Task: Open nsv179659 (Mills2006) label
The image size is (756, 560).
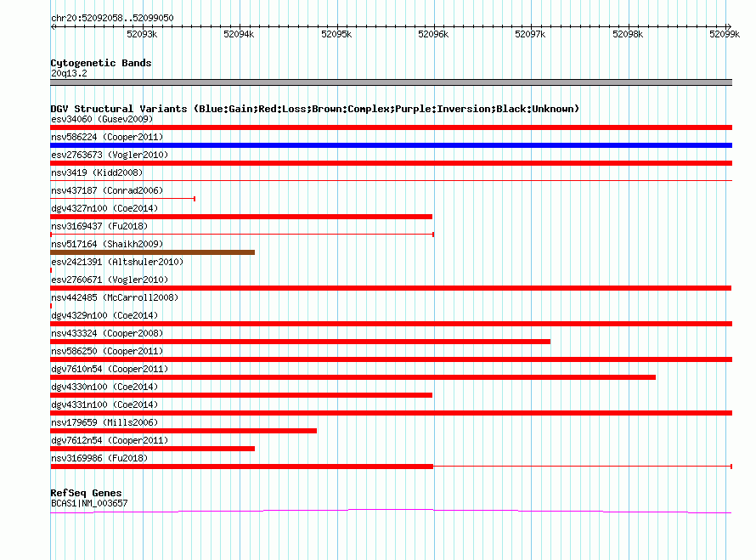Action: [104, 422]
